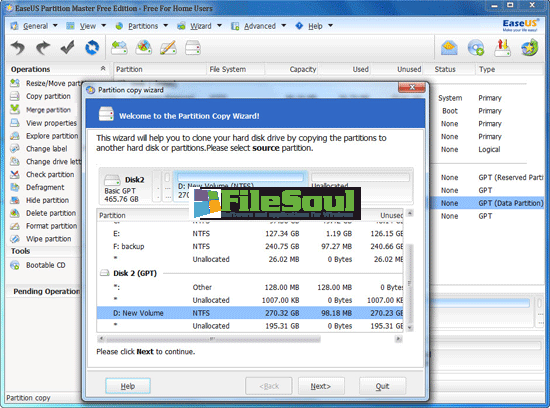The width and height of the screenshot is (550, 408).
Task: Expand dropdown arrow next to Wizard
Action: 219,26
